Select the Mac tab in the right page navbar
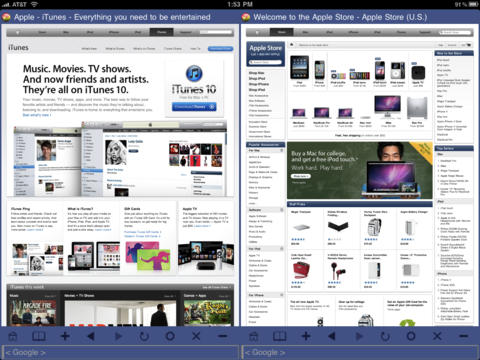 [305, 32]
